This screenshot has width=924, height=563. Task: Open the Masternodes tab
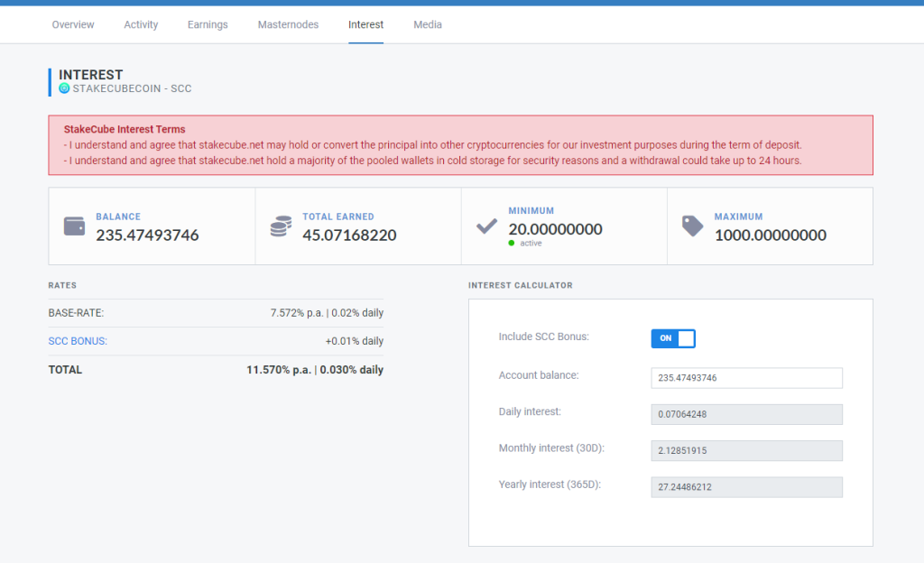click(288, 24)
